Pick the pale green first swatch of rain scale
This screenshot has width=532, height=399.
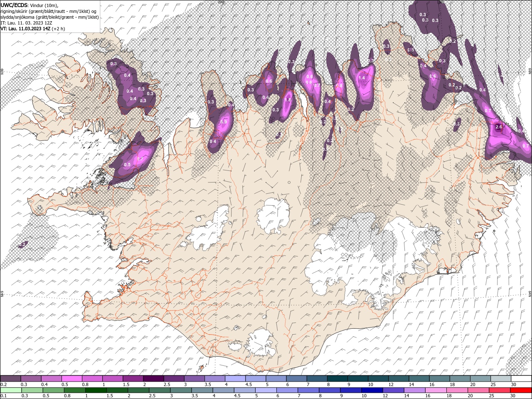[x=11, y=390]
